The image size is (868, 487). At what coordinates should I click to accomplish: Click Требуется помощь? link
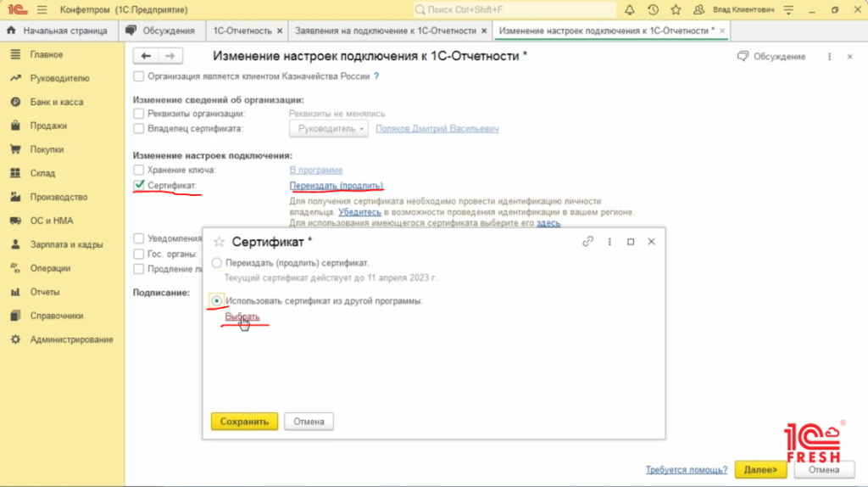pyautogui.click(x=687, y=470)
